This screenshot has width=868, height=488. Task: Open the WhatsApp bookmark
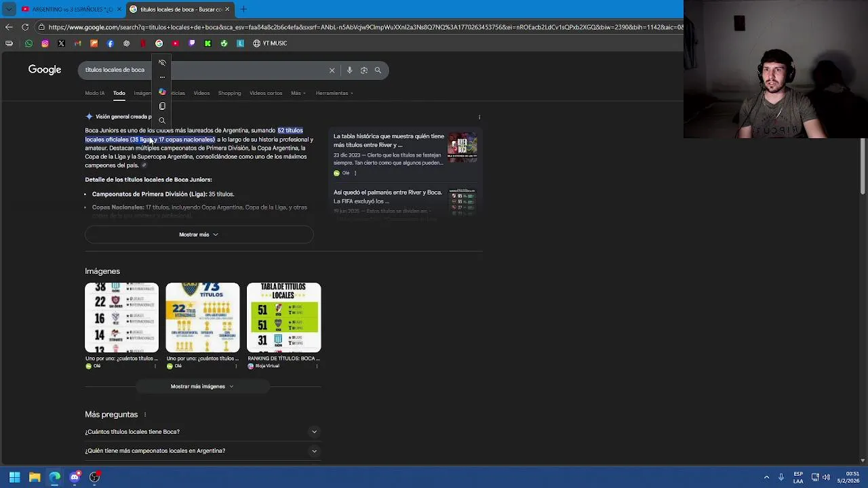(28, 43)
